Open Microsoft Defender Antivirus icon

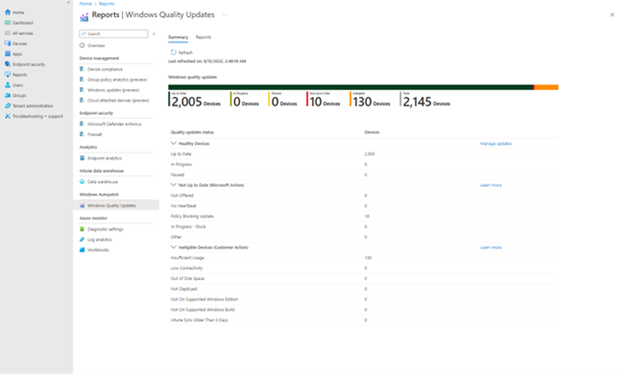(82, 124)
